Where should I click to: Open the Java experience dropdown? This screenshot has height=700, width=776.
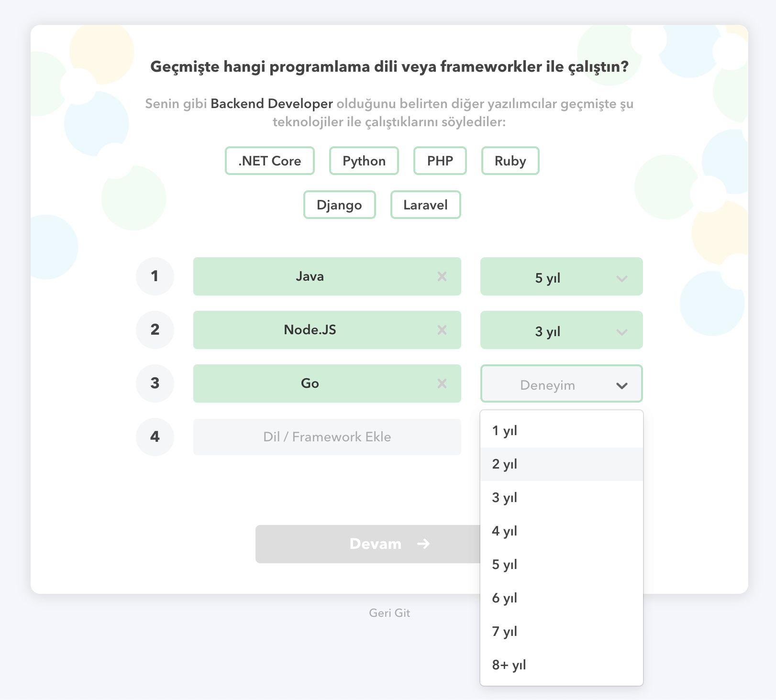[x=561, y=276]
